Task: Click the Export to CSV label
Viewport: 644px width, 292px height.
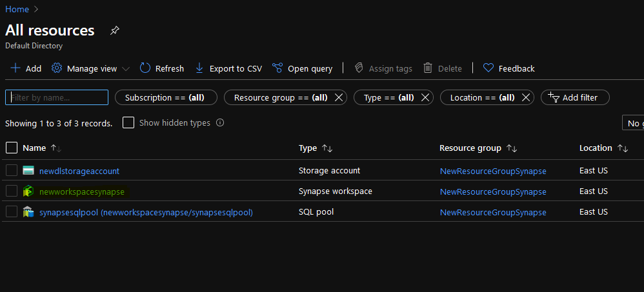Action: (236, 68)
